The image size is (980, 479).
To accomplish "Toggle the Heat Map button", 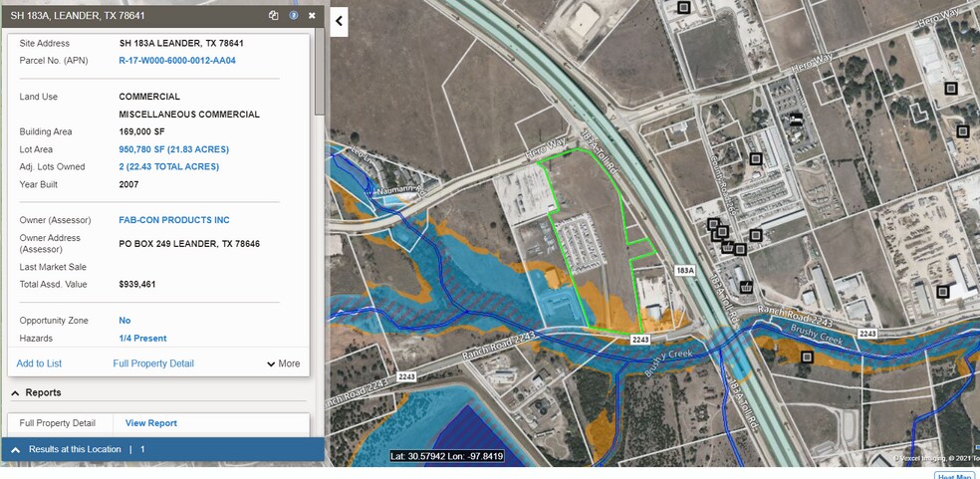I will tap(953, 476).
